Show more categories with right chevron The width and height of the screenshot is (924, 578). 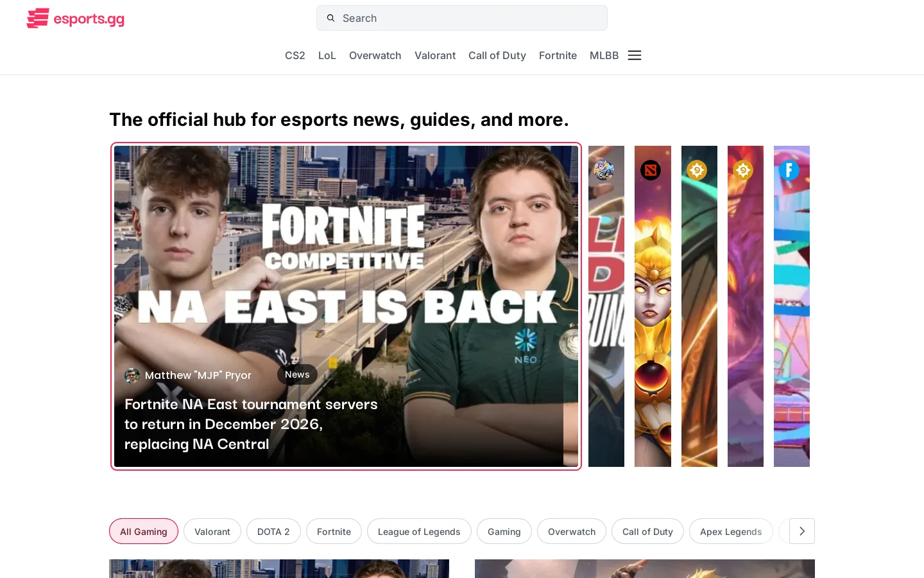802,531
